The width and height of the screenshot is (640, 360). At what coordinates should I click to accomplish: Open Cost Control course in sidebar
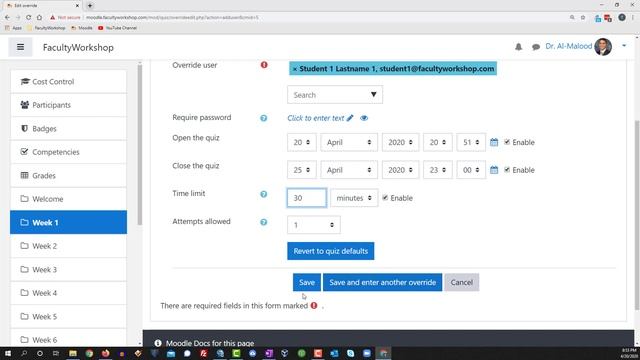coord(69,82)
